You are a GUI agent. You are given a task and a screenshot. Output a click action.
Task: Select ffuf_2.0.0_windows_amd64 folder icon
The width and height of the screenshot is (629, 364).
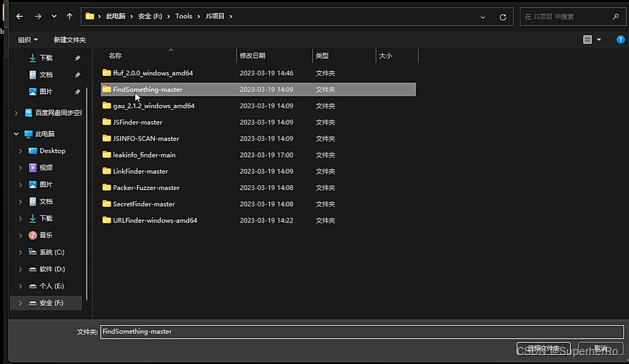point(106,73)
